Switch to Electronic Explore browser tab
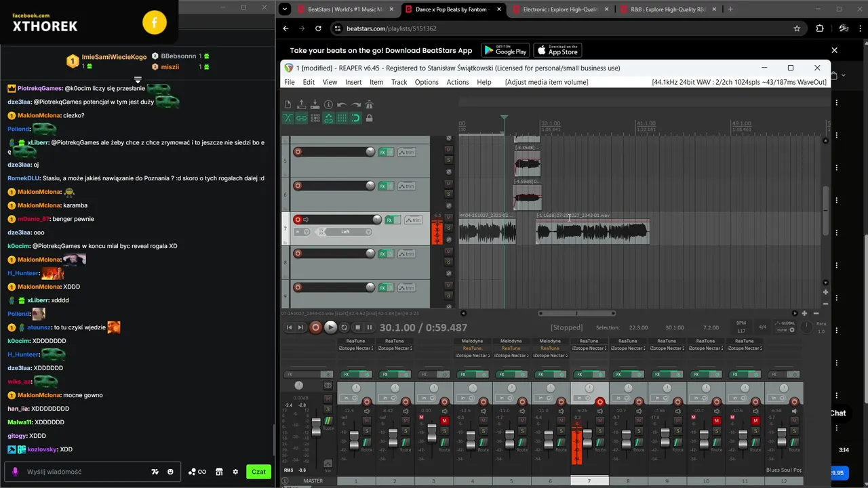This screenshot has height=488, width=868. 560,9
